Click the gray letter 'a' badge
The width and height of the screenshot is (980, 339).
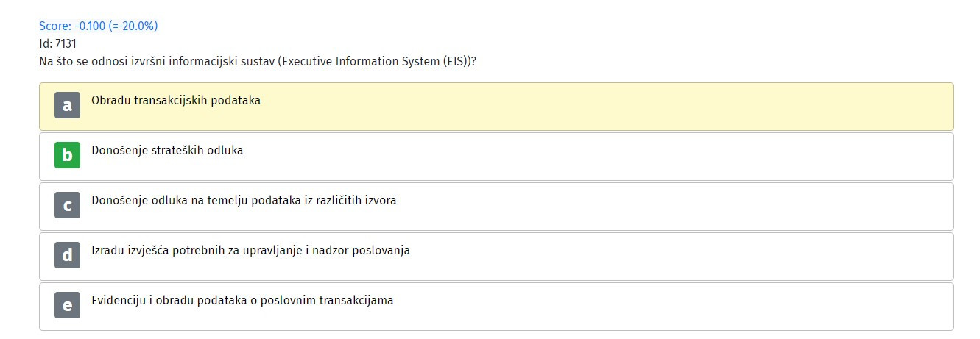click(x=67, y=106)
